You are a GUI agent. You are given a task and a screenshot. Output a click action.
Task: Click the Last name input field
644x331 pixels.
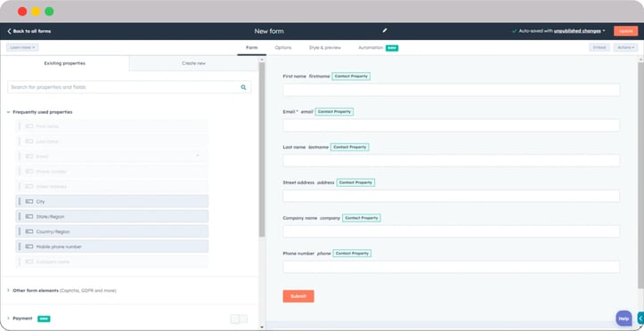(x=451, y=160)
